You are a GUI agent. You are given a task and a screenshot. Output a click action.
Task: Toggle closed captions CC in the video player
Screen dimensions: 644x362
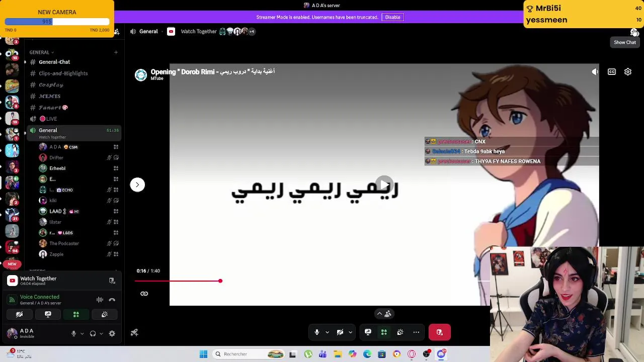(612, 72)
